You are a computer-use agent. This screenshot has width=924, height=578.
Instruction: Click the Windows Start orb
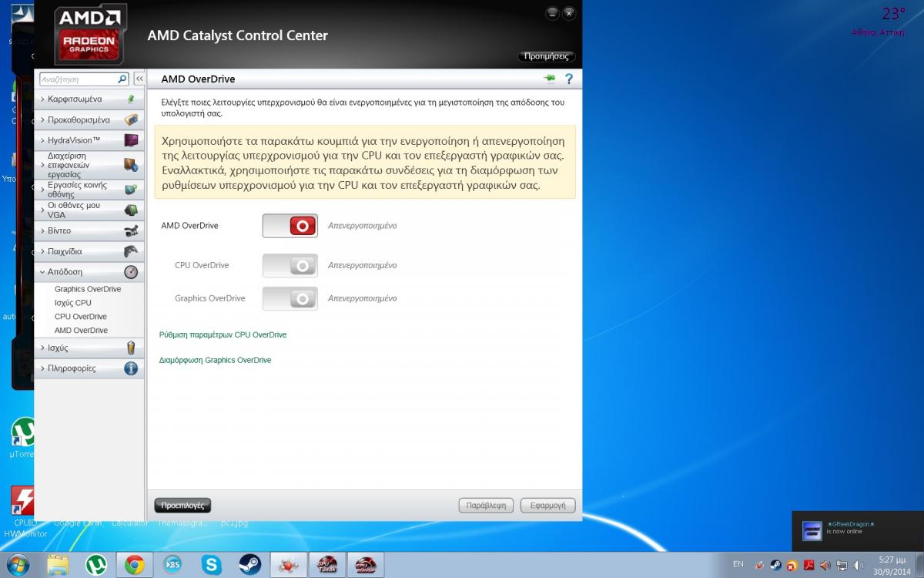pyautogui.click(x=17, y=565)
